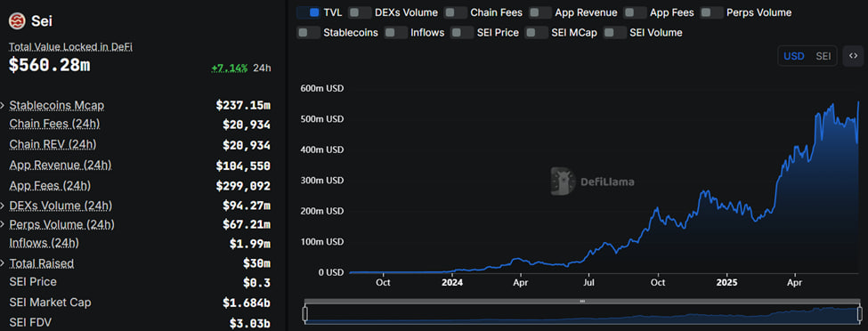Click the 2025 x-axis label
Screen dimensions: 868x331
tap(726, 282)
